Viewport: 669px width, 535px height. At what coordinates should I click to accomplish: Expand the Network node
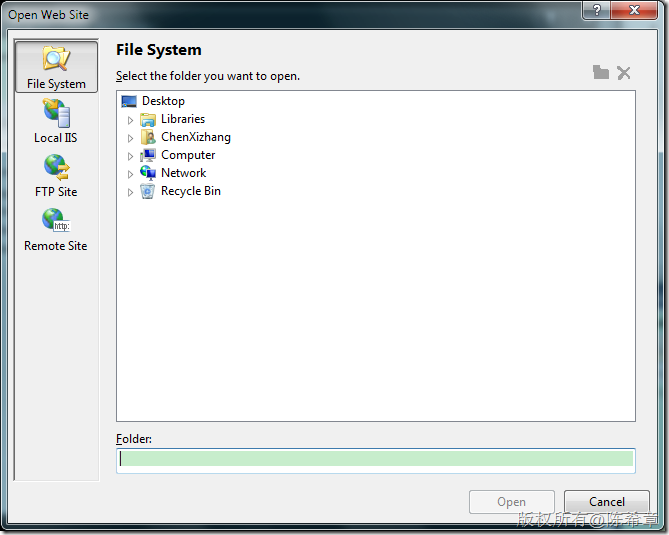pos(130,174)
